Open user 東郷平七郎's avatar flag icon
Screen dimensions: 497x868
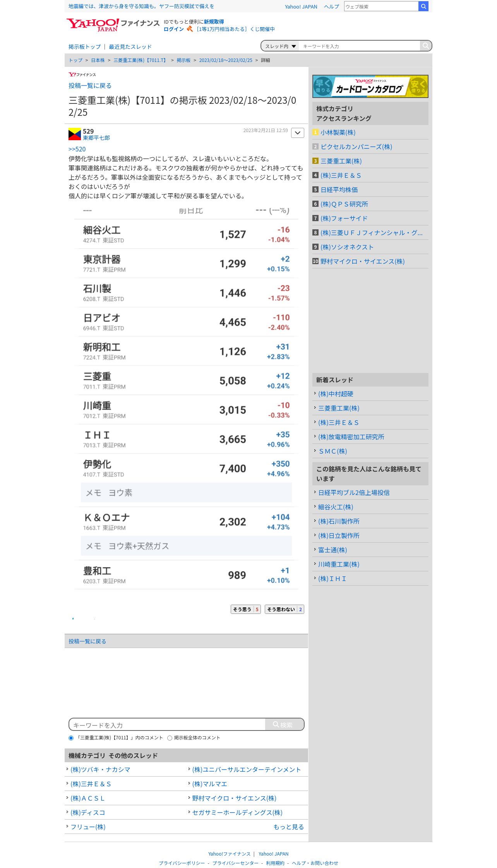coord(74,134)
